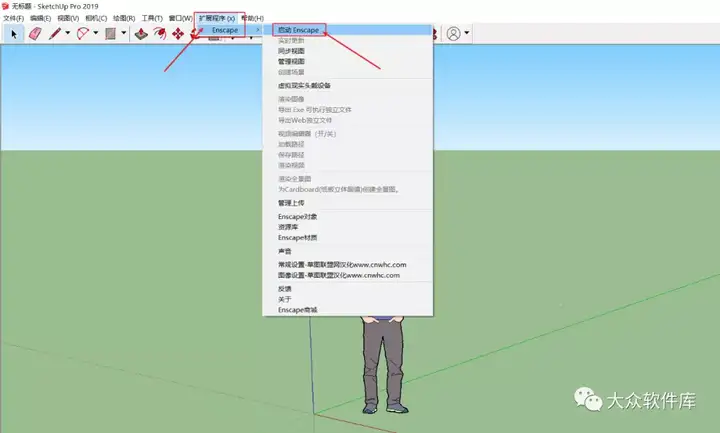Open the 编辑(E) menu
The height and width of the screenshot is (433, 720).
[x=40, y=18]
